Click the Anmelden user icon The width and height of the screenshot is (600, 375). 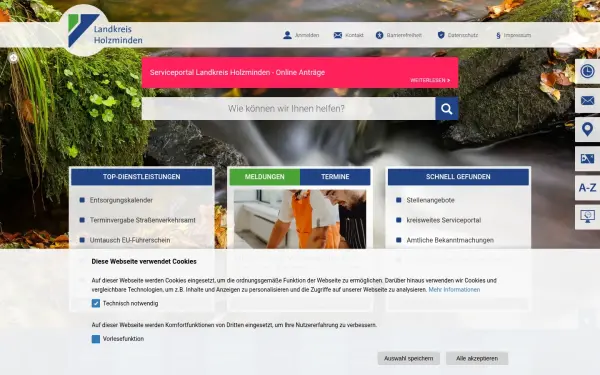pyautogui.click(x=287, y=35)
